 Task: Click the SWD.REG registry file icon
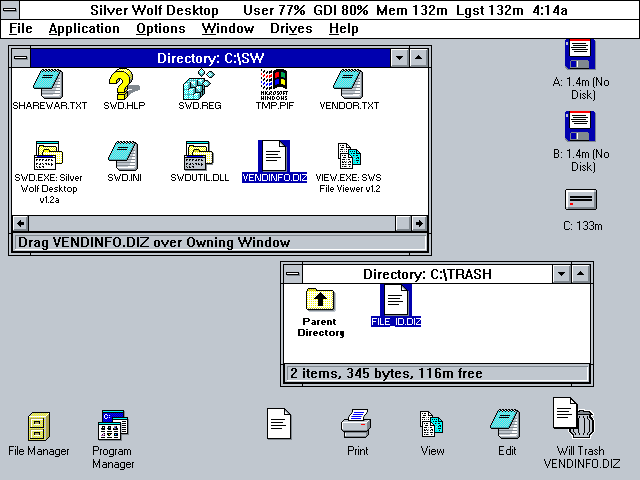pos(197,83)
